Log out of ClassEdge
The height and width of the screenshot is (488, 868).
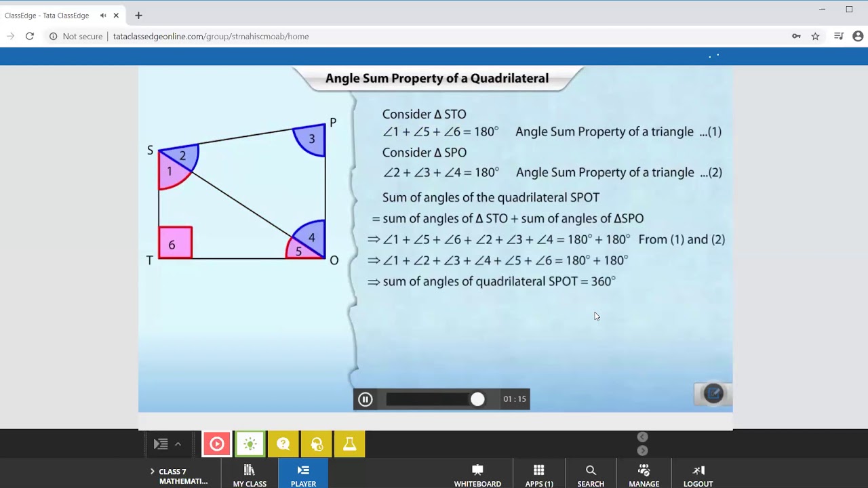(698, 476)
